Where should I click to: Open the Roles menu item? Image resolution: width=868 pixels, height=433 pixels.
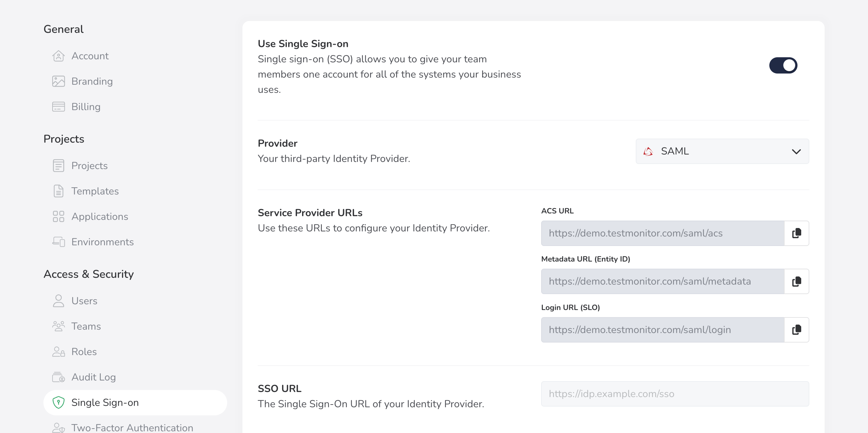[x=84, y=352]
